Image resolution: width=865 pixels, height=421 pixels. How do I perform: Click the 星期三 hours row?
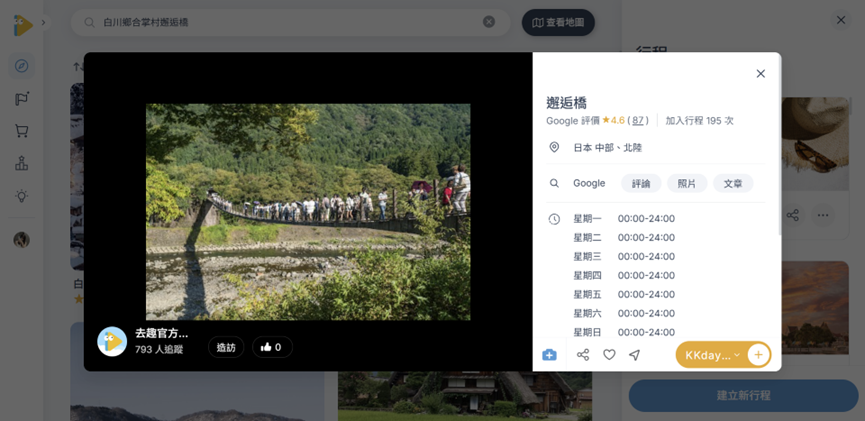(624, 257)
